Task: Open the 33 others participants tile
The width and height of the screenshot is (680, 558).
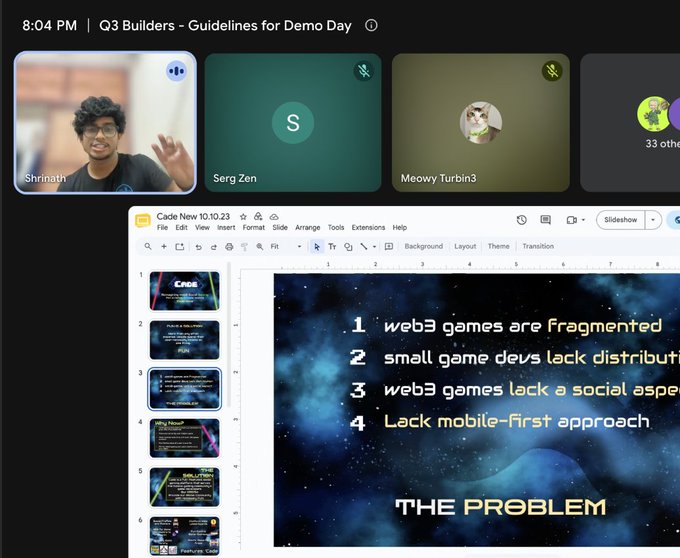Action: coord(630,122)
